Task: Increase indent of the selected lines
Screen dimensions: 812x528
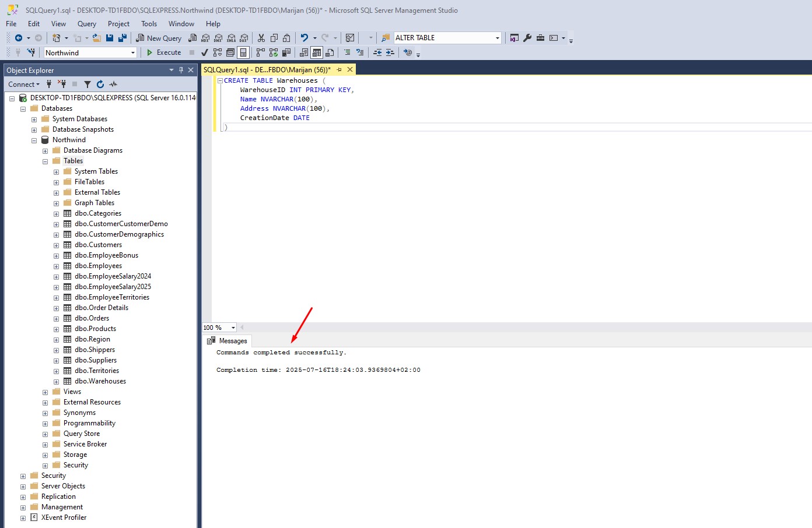Action: (x=390, y=52)
